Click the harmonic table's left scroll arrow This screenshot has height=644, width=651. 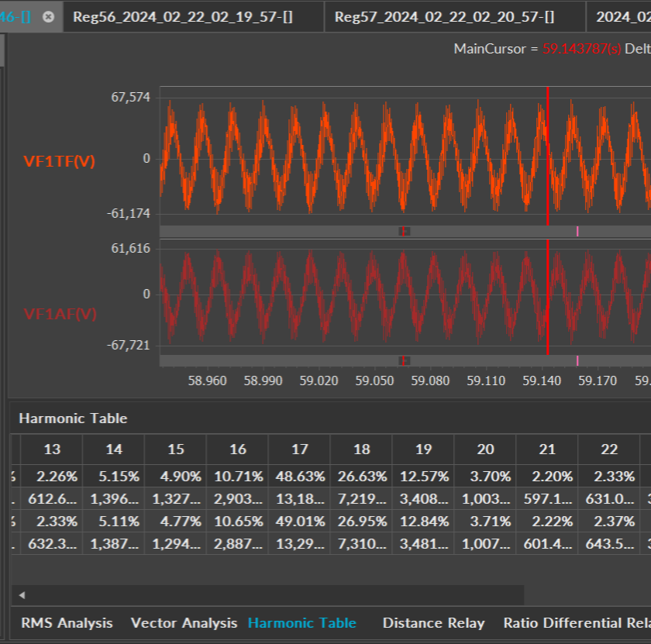[x=22, y=595]
